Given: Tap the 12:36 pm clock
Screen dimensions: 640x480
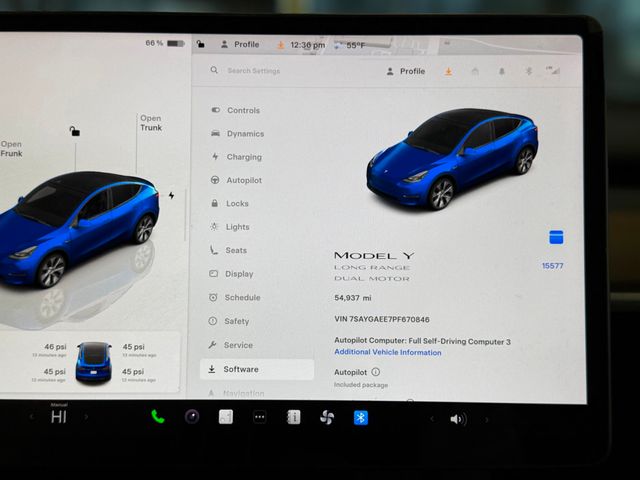Looking at the screenshot, I should coord(308,45).
